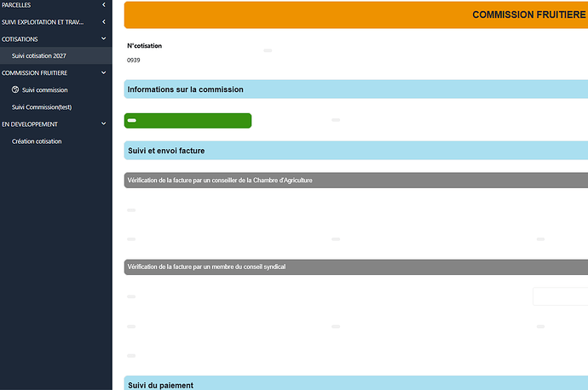The height and width of the screenshot is (390, 588).
Task: Expand the PARCELLES menu chevron
Action: pyautogui.click(x=104, y=5)
